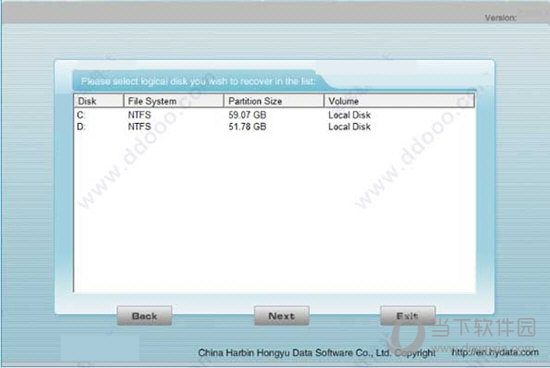
Task: Click the 59.07 GB partition size
Action: pyautogui.click(x=248, y=115)
